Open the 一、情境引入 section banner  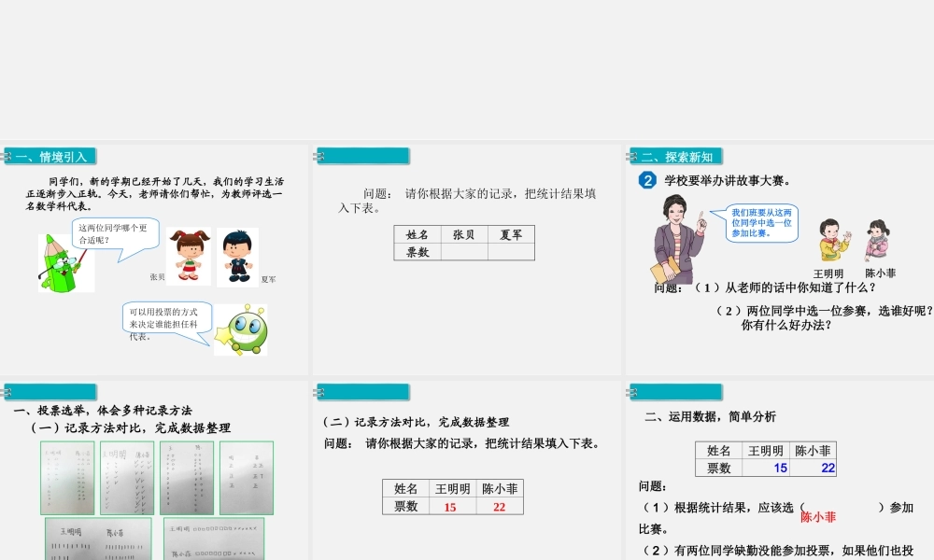[50, 157]
